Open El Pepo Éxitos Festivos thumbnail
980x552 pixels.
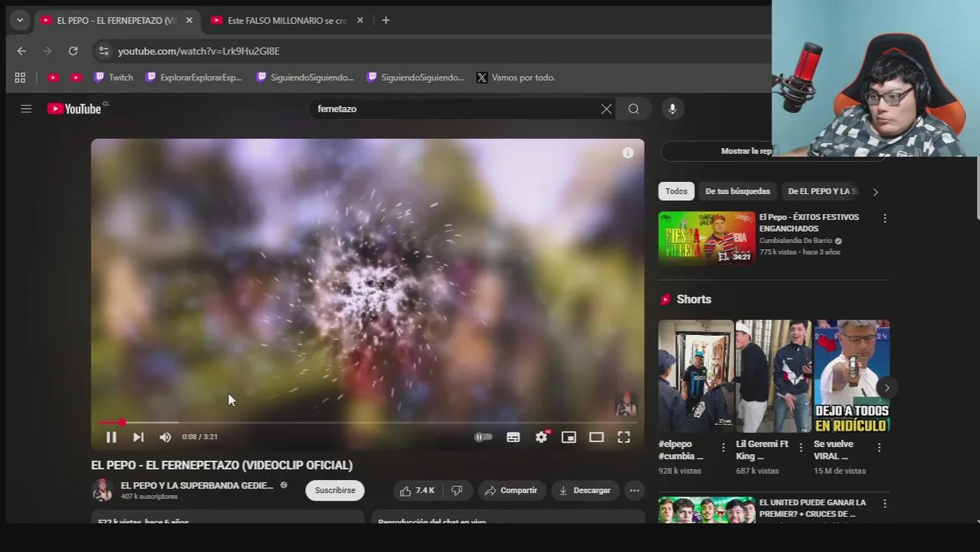[x=706, y=238]
